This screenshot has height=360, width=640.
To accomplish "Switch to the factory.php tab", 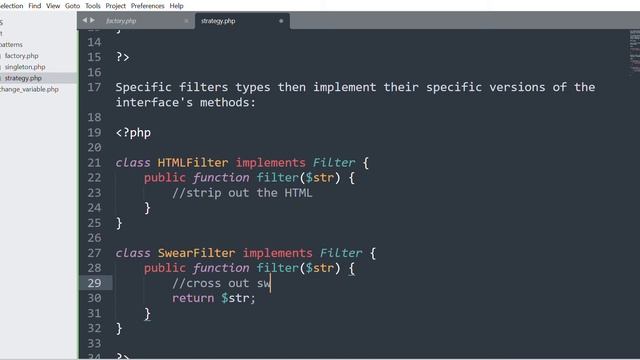I will (x=121, y=21).
